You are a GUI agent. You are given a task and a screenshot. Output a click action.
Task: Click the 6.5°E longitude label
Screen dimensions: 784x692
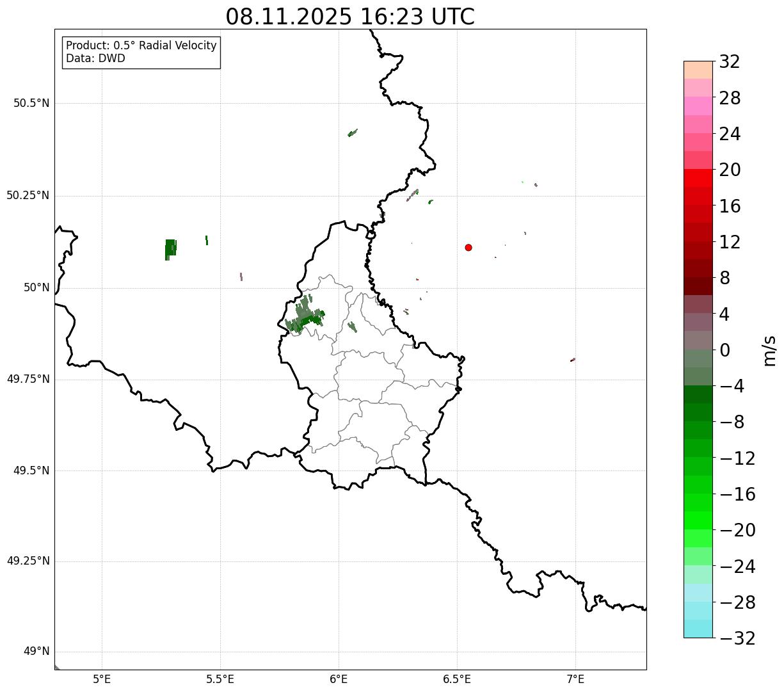pyautogui.click(x=457, y=680)
